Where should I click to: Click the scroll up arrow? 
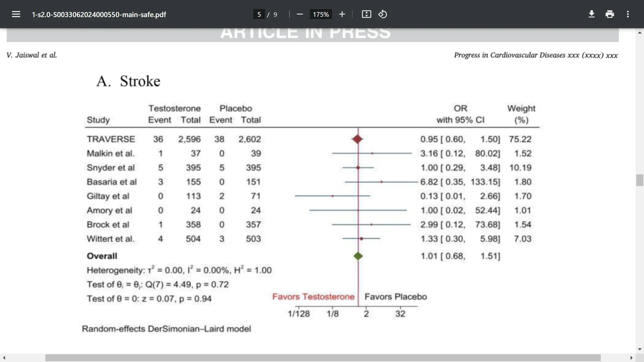coord(640,33)
